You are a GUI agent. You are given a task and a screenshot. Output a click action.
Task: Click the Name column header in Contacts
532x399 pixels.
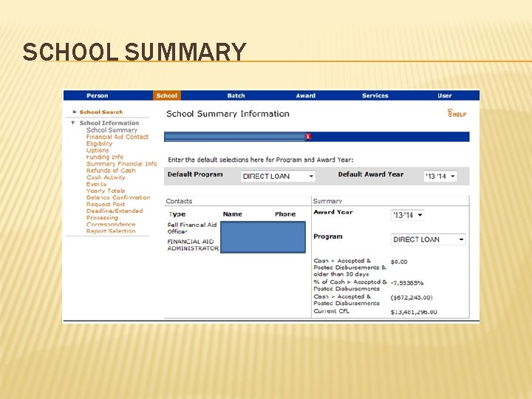click(233, 214)
